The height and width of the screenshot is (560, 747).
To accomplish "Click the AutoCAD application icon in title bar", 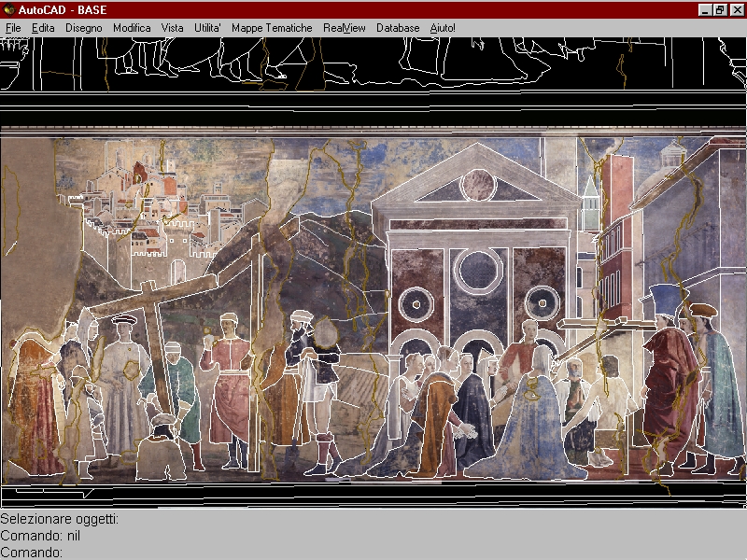I will (8, 9).
